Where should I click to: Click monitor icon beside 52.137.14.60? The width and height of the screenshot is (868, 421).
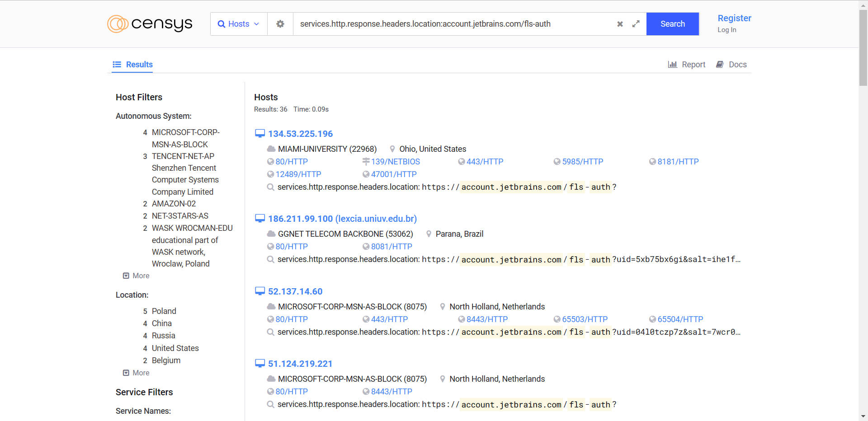[x=260, y=291]
